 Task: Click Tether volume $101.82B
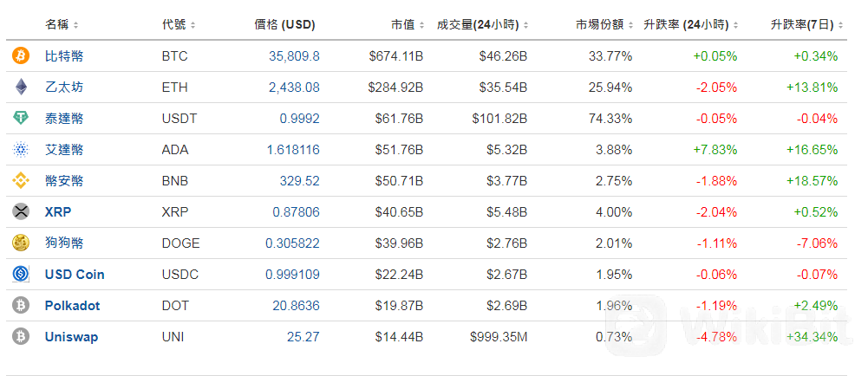coord(499,119)
